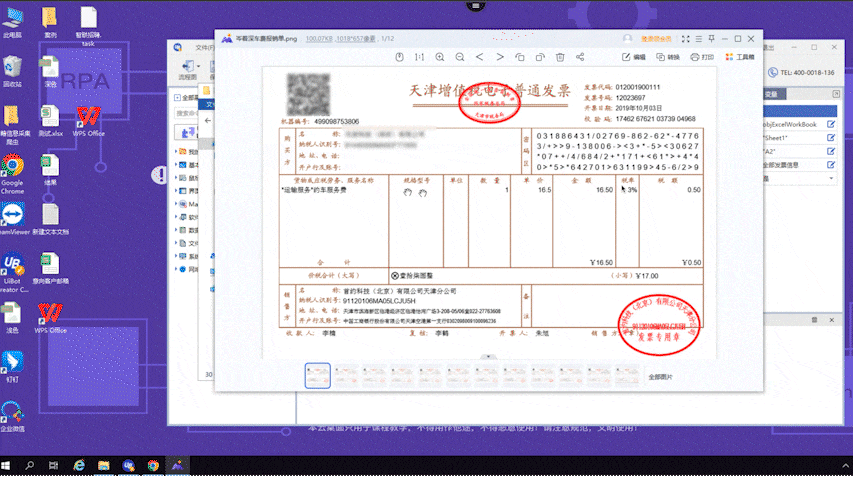Open the 文件 menu in UiBot window
This screenshot has height=480, width=854.
204,48
